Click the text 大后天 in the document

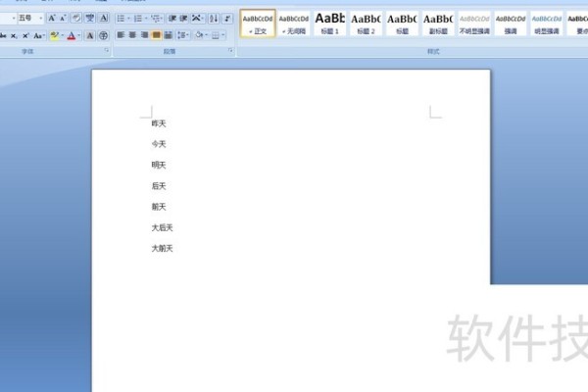pyautogui.click(x=162, y=227)
